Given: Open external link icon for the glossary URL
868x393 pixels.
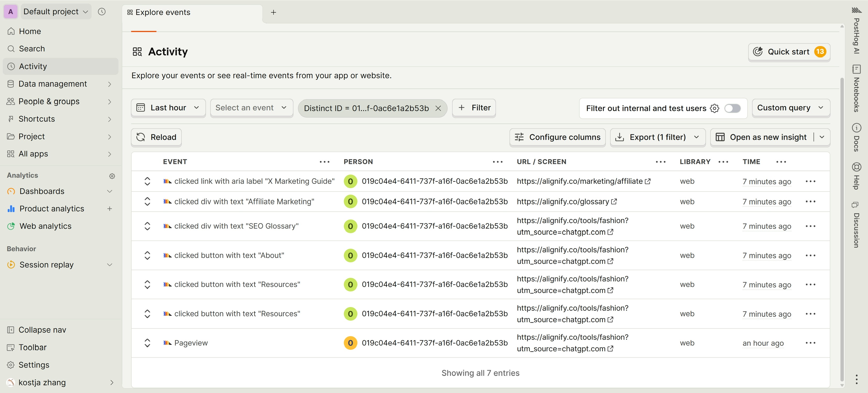Looking at the screenshot, I should point(614,201).
